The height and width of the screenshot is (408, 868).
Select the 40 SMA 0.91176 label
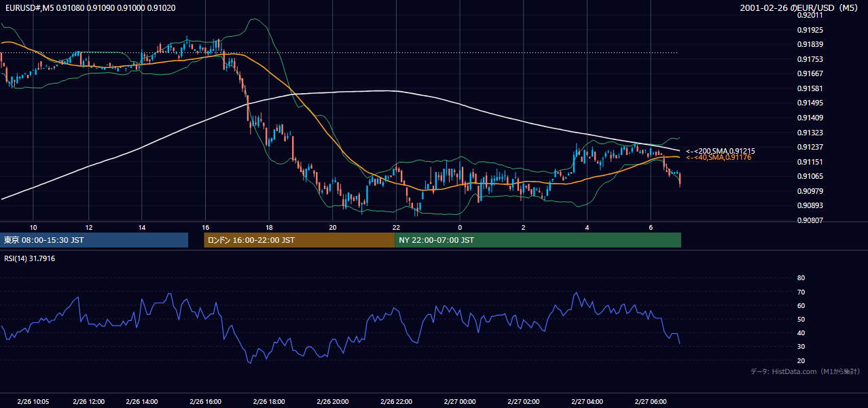coord(719,158)
